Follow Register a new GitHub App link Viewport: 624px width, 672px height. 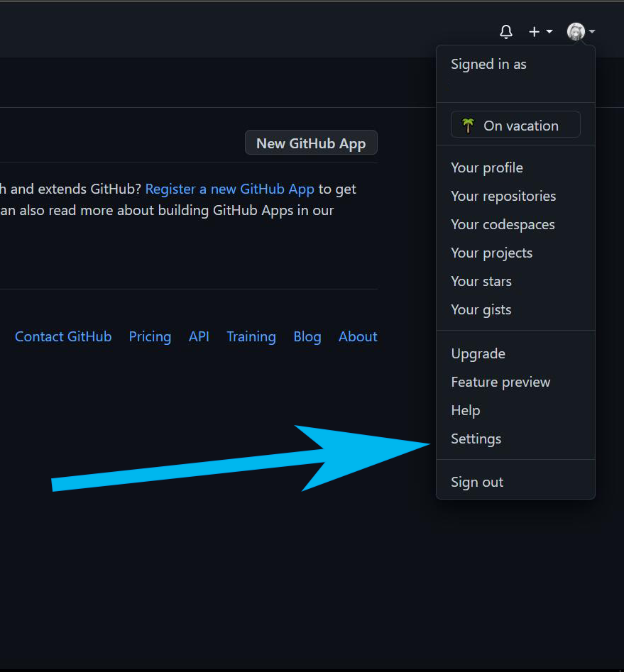click(x=229, y=189)
